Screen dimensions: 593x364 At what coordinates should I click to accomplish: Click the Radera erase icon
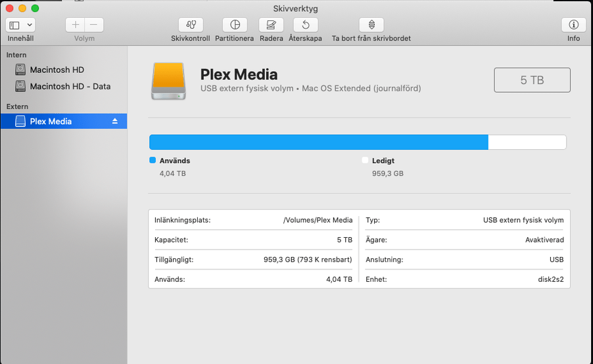coord(271,25)
